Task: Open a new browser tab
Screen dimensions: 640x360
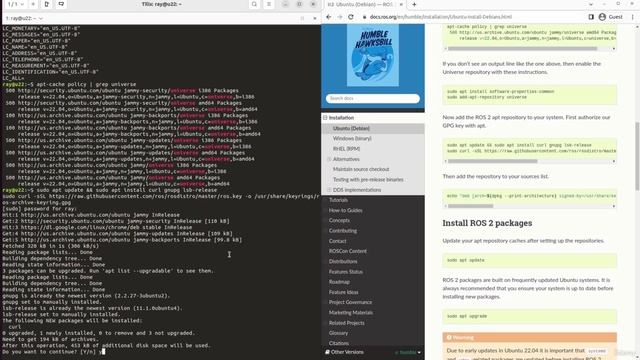Action: point(414,4)
